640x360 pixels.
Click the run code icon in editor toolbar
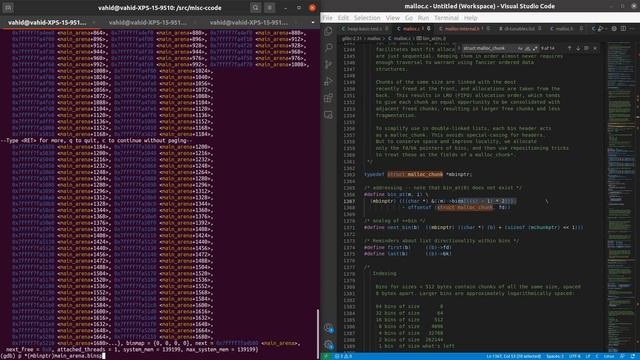(x=600, y=29)
